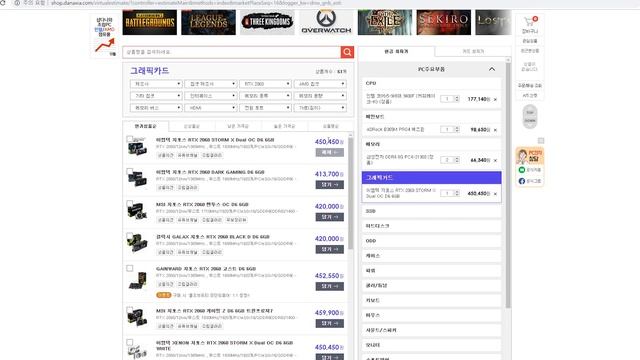
Task: Check the MSI RTX 2060 459,900 product checkbox
Action: coord(129,310)
